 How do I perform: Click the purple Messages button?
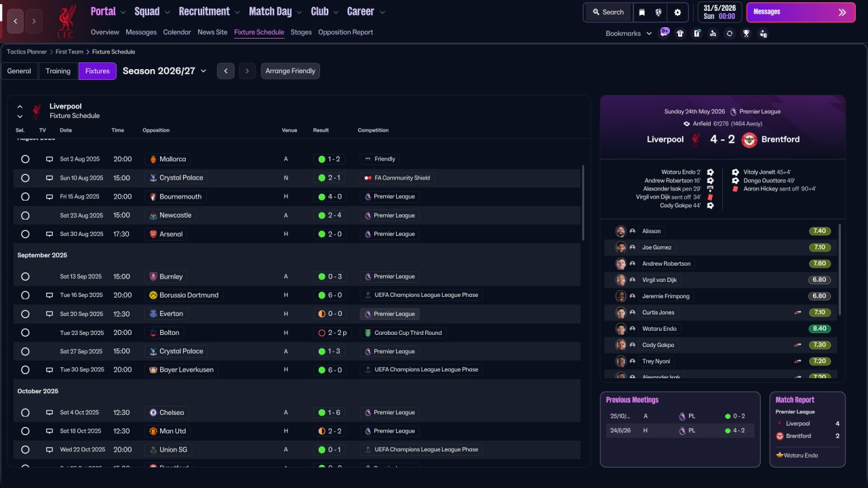coord(800,12)
